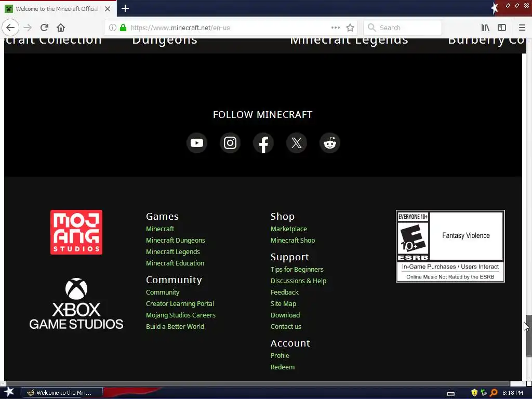Close the Minecraft Official tab
The image size is (532, 399).
(x=108, y=9)
